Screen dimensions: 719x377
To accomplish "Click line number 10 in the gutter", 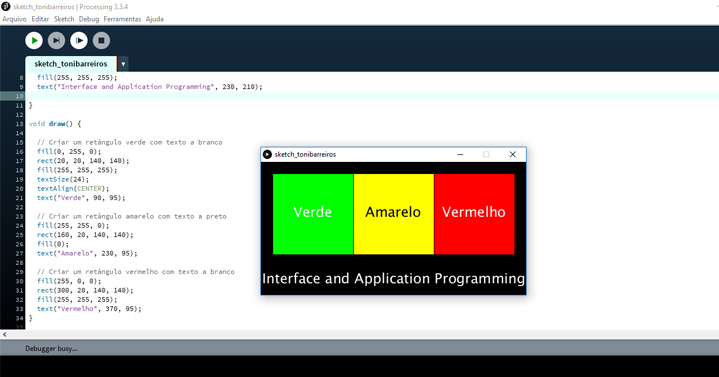I will 19,96.
